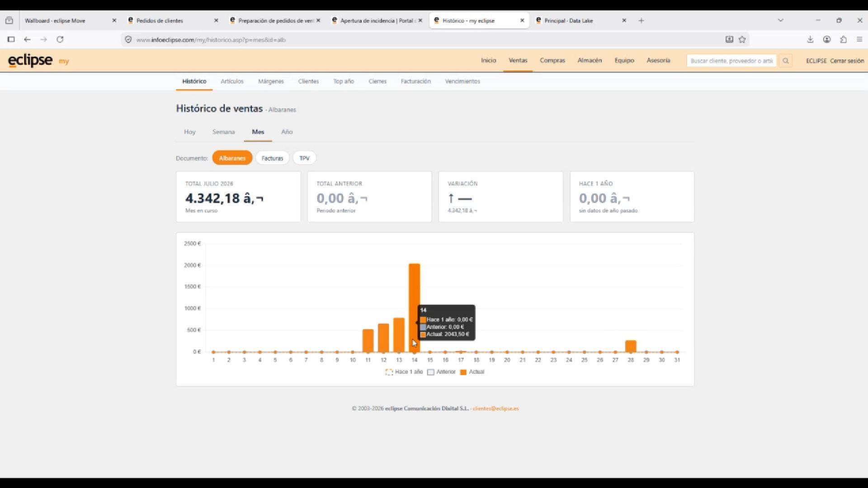Open the Almacén menu item
Image resolution: width=868 pixels, height=488 pixels.
point(590,60)
